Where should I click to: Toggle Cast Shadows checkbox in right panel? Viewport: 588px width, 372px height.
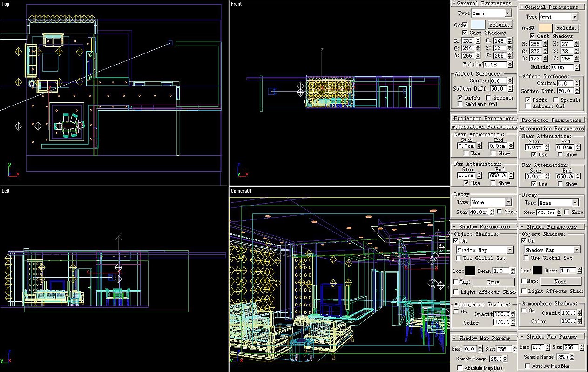pos(533,36)
